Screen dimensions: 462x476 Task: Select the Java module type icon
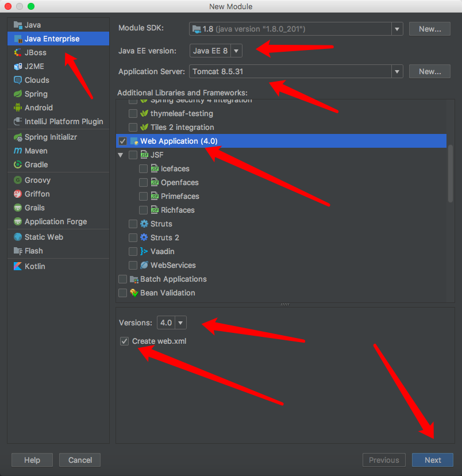18,25
